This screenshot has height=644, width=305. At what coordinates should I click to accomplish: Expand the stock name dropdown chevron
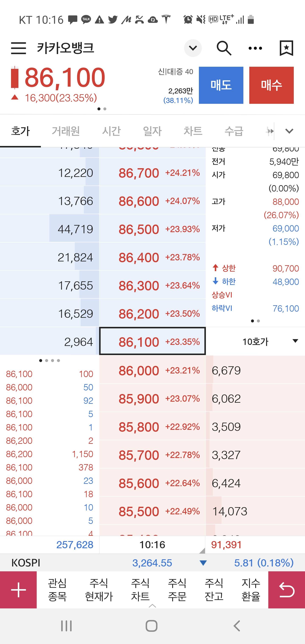(x=193, y=48)
